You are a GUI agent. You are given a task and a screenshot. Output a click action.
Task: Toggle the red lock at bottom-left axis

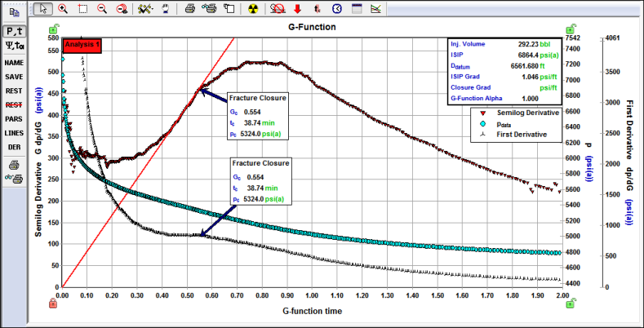coord(52,303)
